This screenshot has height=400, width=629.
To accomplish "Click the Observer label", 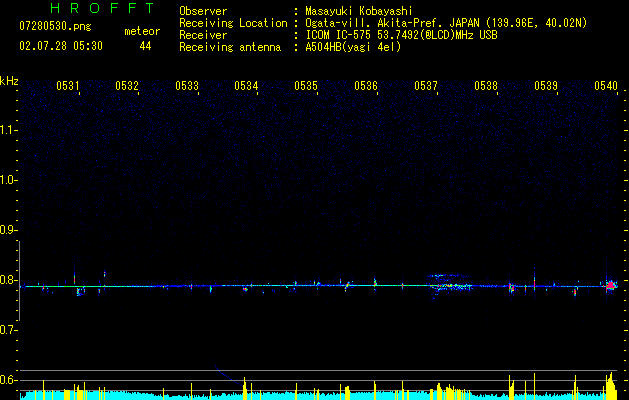I will pos(203,11).
